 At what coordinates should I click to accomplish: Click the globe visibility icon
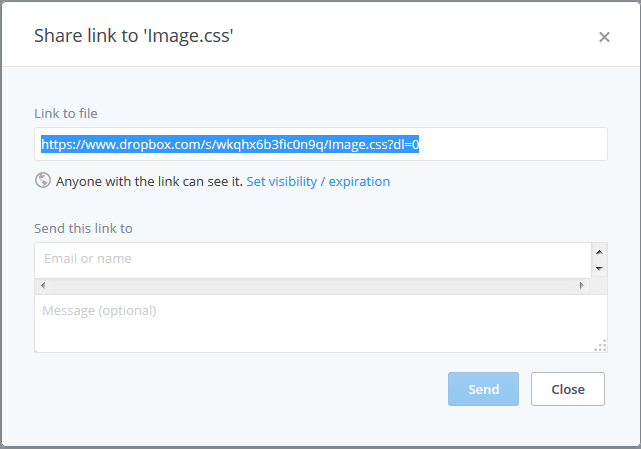tap(43, 180)
